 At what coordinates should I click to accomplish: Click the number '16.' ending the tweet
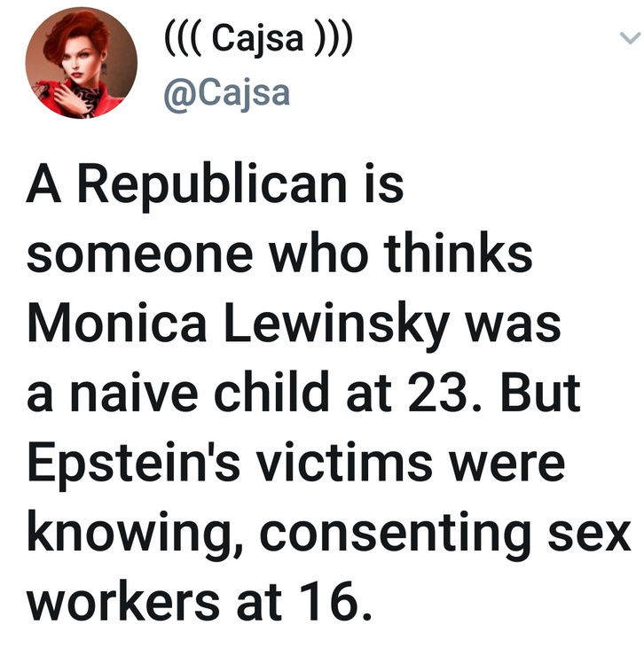pos(335,603)
